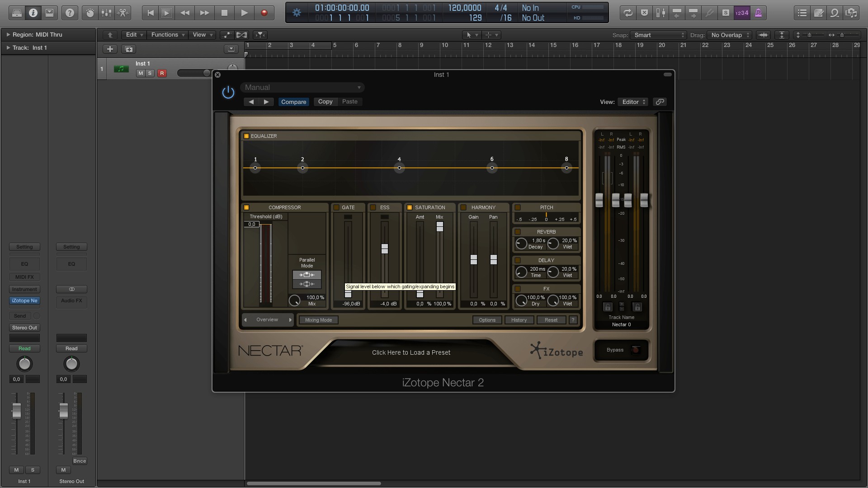Open the Nectar Options button
Viewport: 868px width, 488px height.
pyautogui.click(x=487, y=320)
